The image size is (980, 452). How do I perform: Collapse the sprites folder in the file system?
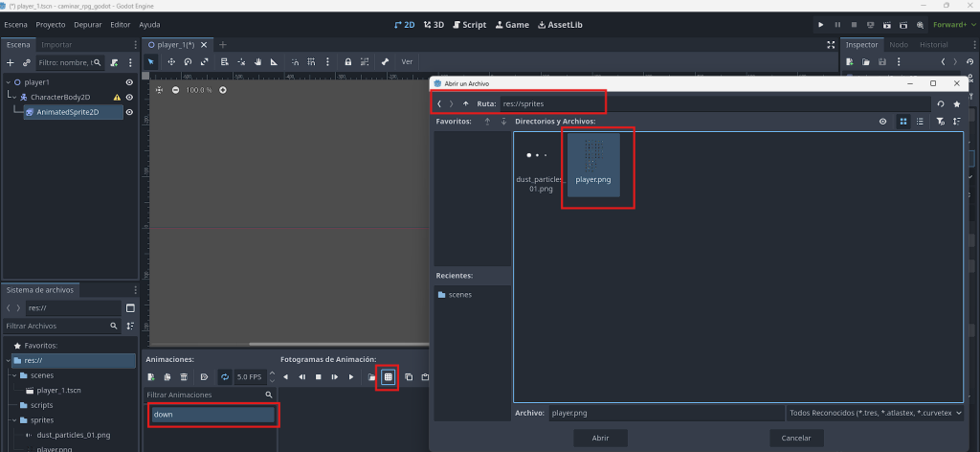(12, 419)
